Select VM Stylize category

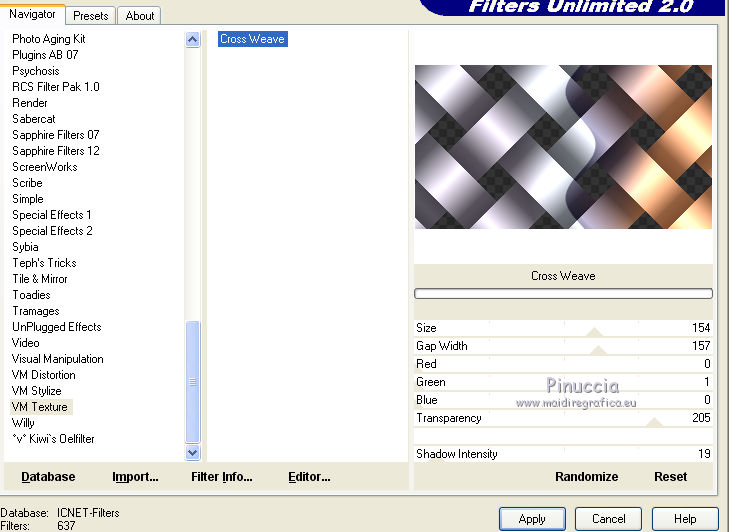[x=37, y=391]
